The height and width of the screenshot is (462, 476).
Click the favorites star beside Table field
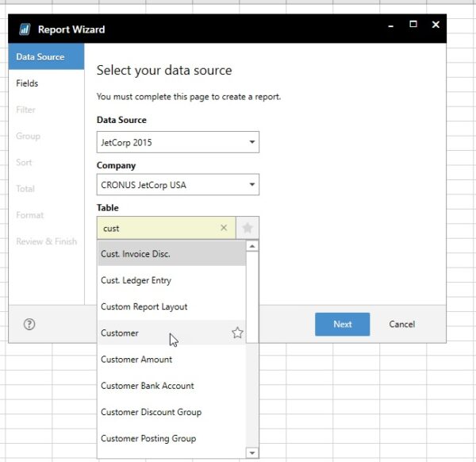[248, 228]
